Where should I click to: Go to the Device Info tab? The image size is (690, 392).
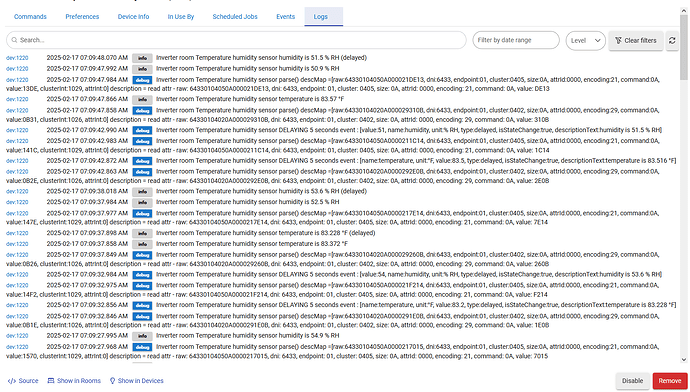tap(133, 17)
